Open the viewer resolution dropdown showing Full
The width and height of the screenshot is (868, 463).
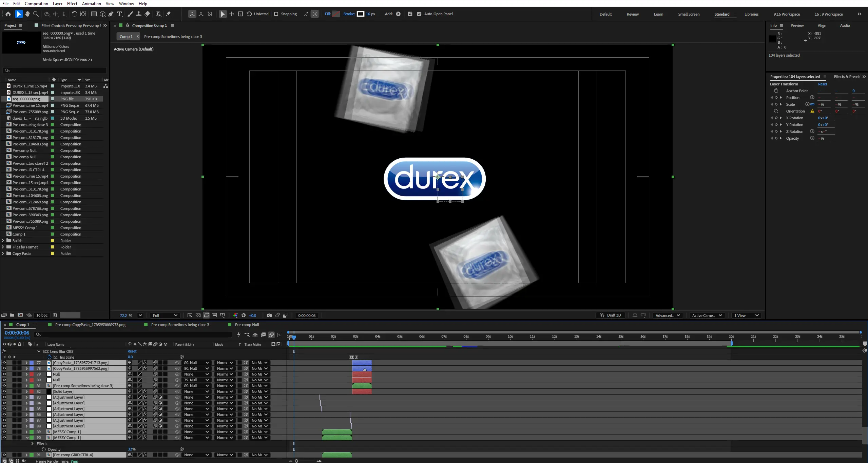[x=165, y=316]
